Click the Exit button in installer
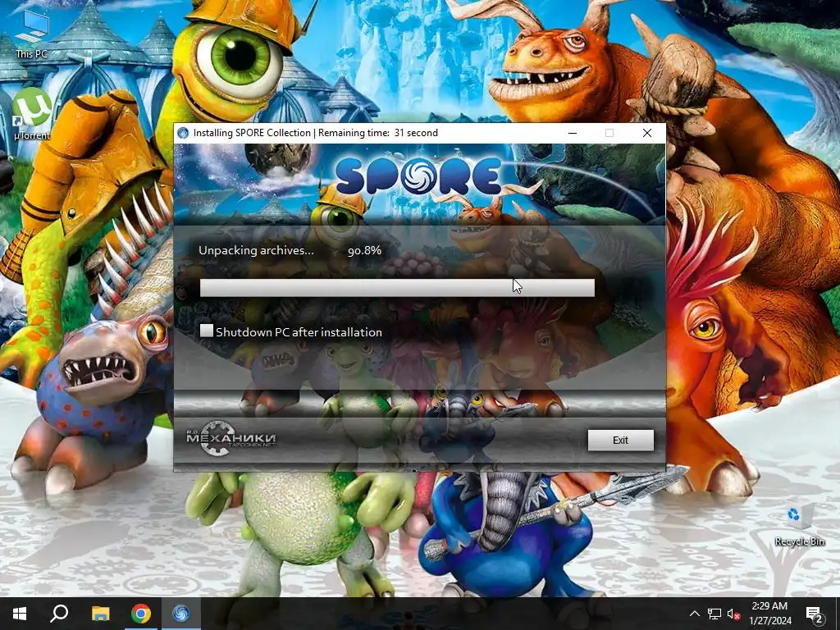Viewport: 840px width, 630px height. click(x=620, y=440)
